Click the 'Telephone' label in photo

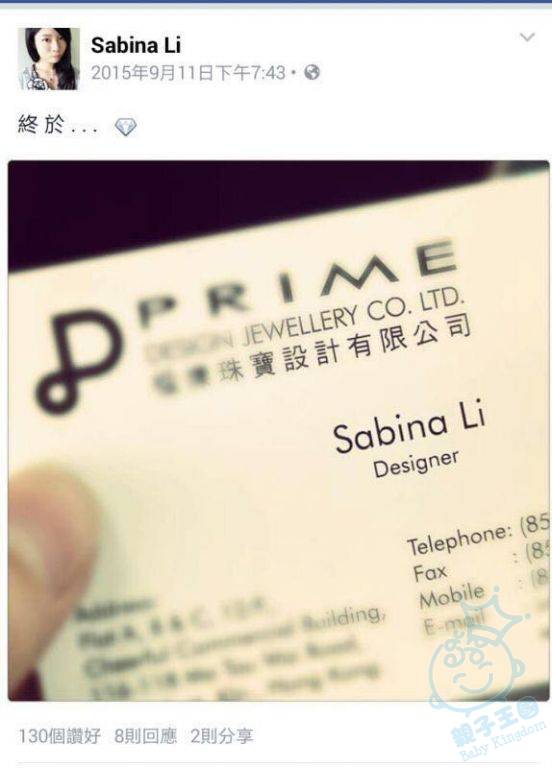[459, 539]
